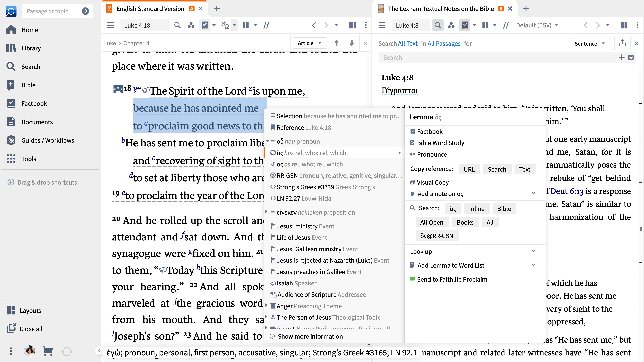
Task: Click the Lexham panel vertical scrollbar thumb
Action: [x=641, y=229]
